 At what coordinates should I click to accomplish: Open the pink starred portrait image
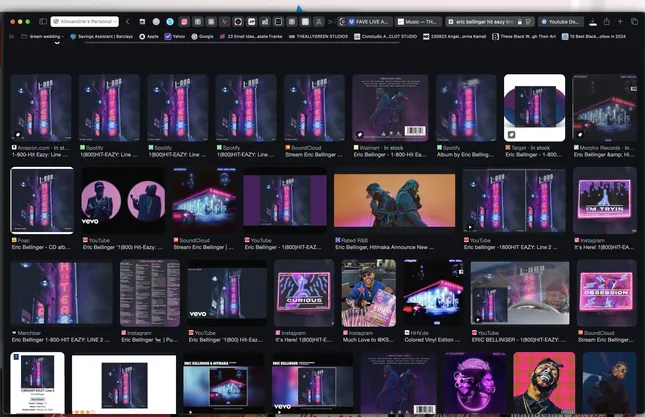point(544,382)
